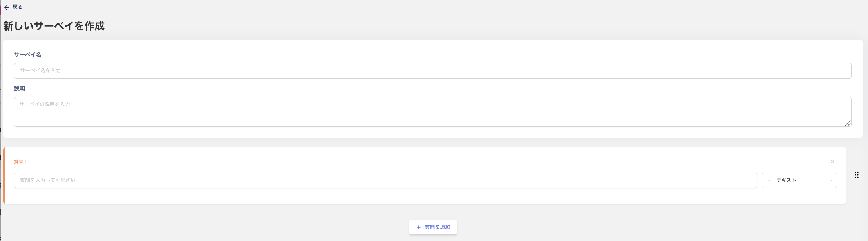The width and height of the screenshot is (868, 241).
Task: Expand the question type chevron arrow
Action: point(831,180)
